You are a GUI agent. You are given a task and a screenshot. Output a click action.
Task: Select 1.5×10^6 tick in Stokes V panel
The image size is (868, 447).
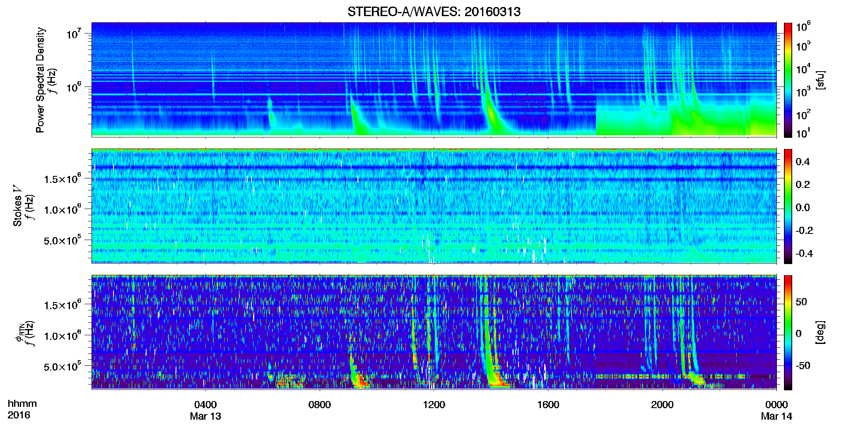(63, 179)
